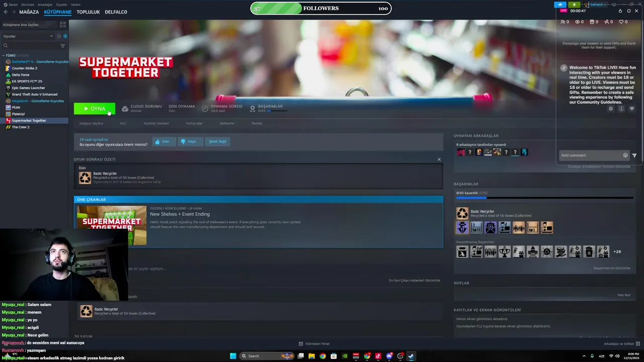
Task: Click Yeni Not in the NOTLAR section
Action: click(x=624, y=295)
